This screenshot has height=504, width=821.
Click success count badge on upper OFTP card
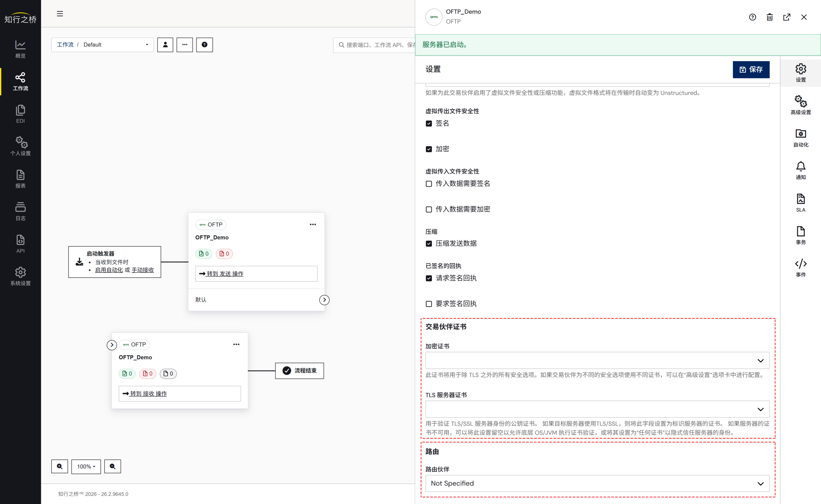point(204,254)
